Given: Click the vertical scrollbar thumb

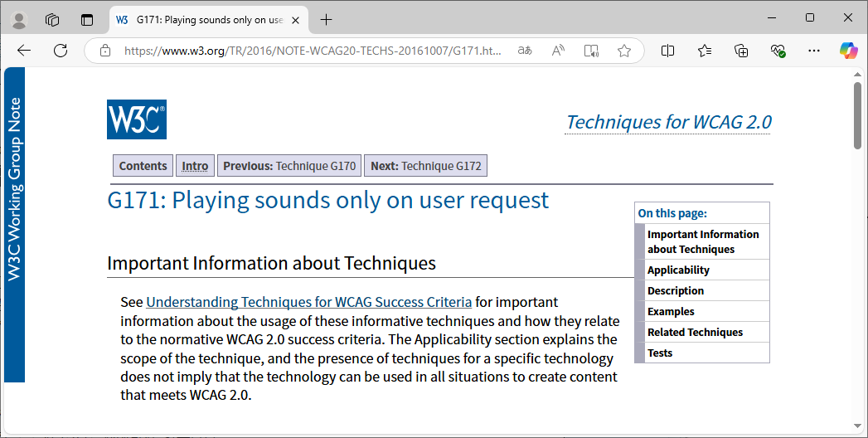Looking at the screenshot, I should click(x=857, y=115).
